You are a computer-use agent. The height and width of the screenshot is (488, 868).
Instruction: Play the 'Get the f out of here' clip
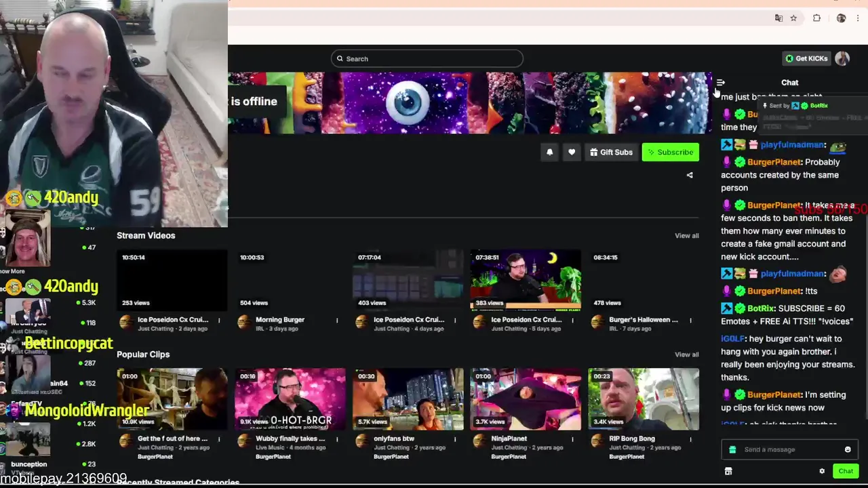(172, 399)
